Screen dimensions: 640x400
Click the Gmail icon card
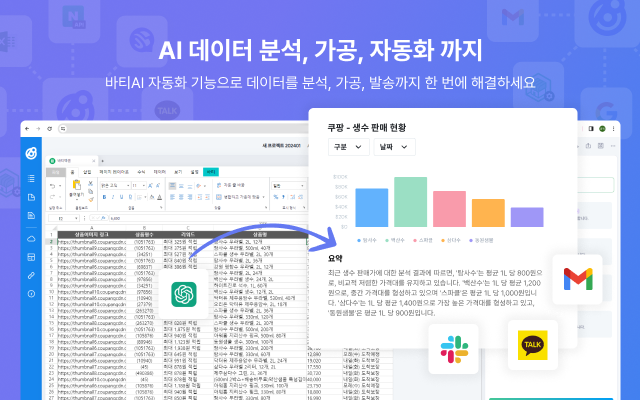[578, 280]
